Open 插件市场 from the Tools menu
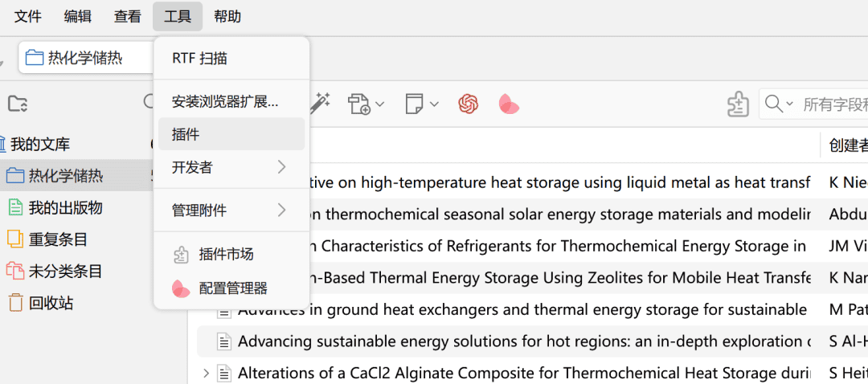The image size is (868, 384). click(226, 255)
